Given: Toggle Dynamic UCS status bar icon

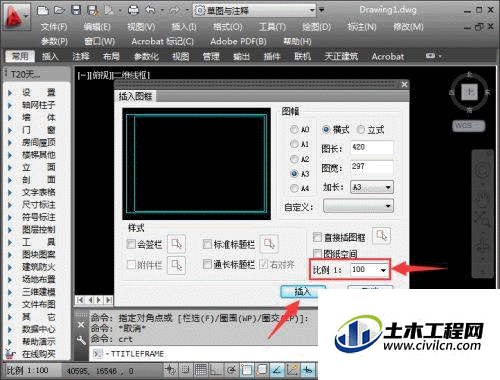Looking at the screenshot, I should 292,370.
